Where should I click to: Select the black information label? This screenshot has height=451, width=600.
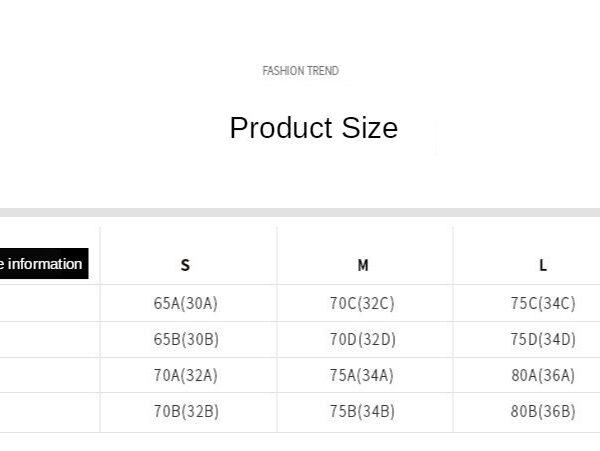(44, 264)
